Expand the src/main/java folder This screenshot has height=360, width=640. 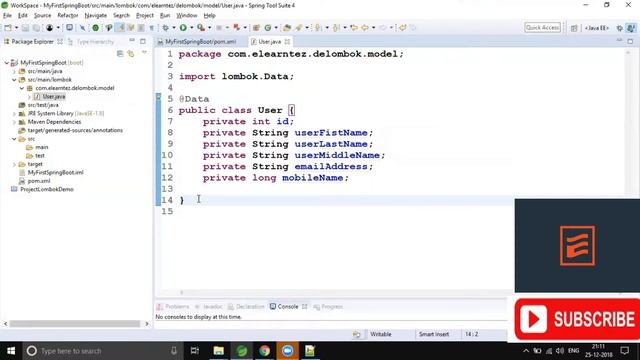pos(14,71)
